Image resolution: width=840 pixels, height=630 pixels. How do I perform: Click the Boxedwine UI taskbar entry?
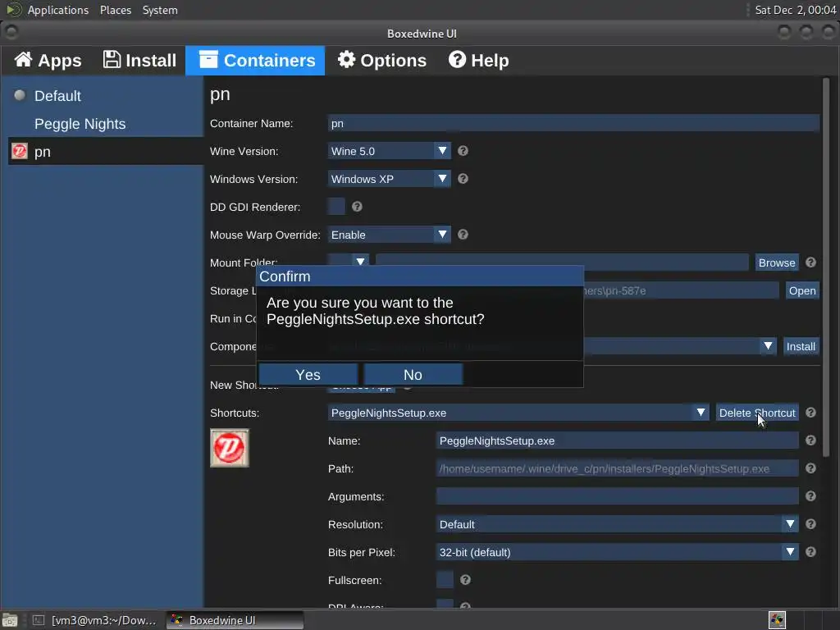pyautogui.click(x=235, y=620)
